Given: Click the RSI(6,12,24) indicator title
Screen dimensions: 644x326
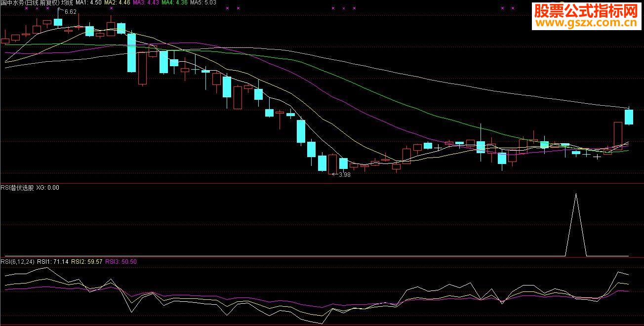Looking at the screenshot, I should pyautogui.click(x=18, y=261).
